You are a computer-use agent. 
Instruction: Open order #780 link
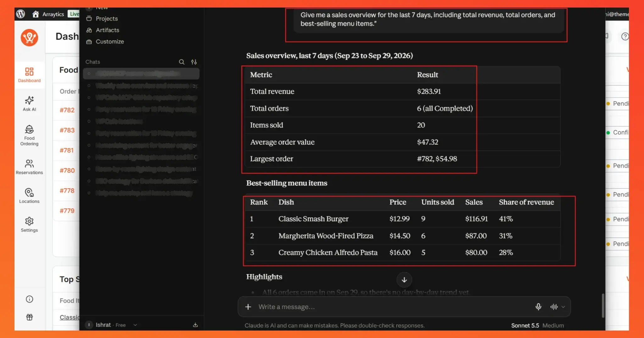(x=67, y=170)
